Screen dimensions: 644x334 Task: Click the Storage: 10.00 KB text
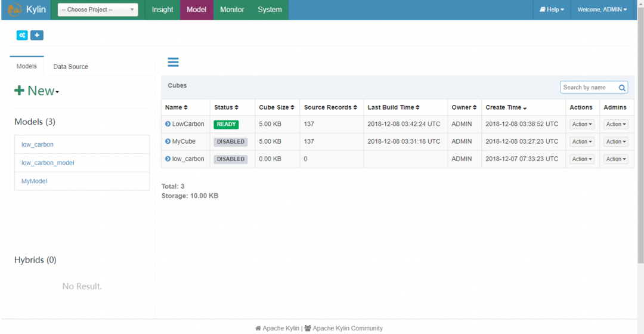click(190, 196)
